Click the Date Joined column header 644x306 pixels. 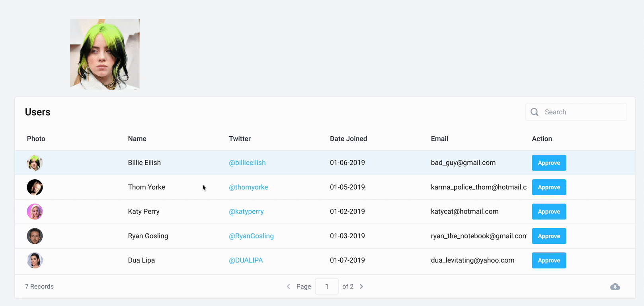click(x=348, y=139)
